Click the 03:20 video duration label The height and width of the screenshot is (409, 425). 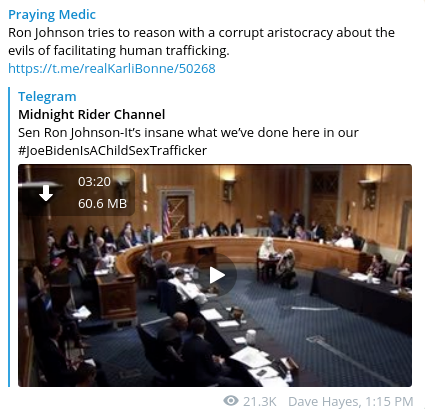point(94,182)
